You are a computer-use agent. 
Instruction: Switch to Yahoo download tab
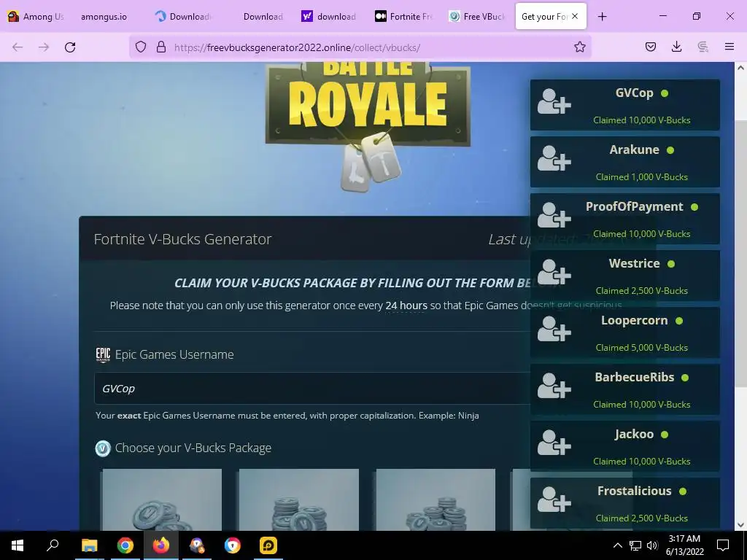pos(329,17)
